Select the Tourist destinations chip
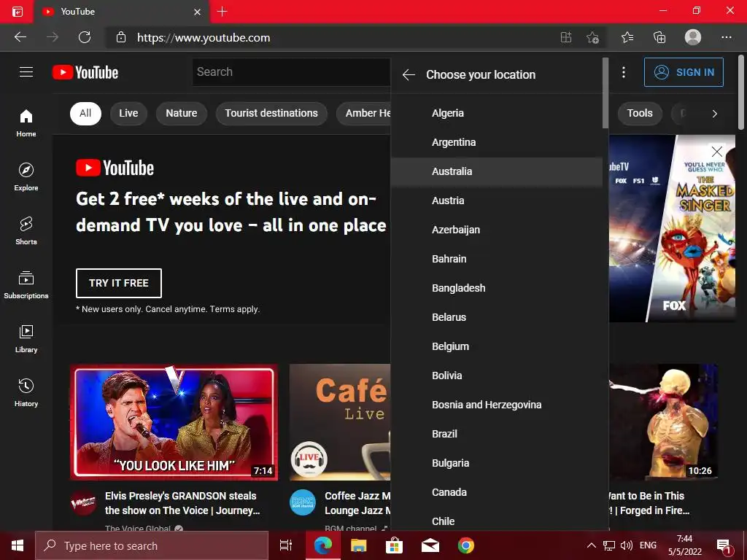This screenshot has height=560, width=747. 271,113
